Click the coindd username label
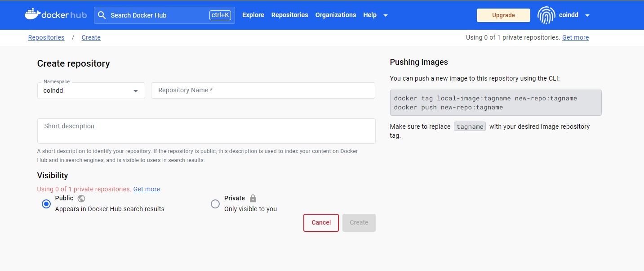 click(x=568, y=15)
